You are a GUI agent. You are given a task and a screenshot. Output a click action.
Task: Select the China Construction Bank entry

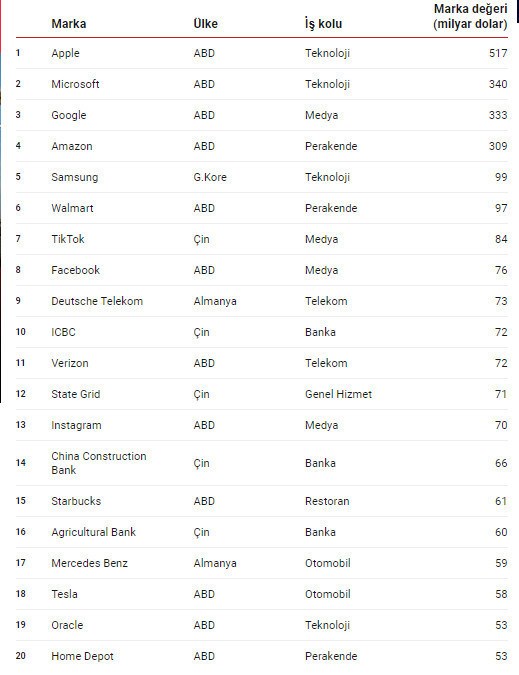point(99,463)
